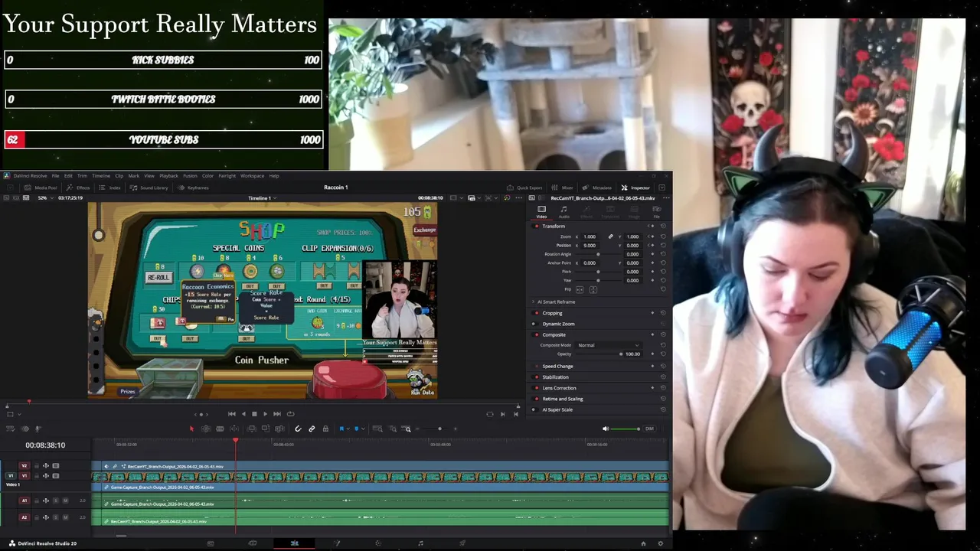Click the Flip horizontal icon
Image resolution: width=980 pixels, height=551 pixels.
(580, 290)
